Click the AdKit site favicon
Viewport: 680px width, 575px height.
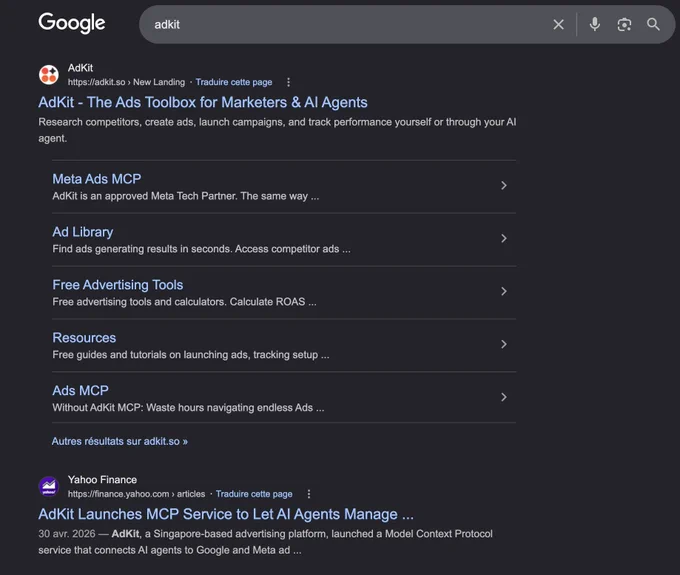point(49,75)
